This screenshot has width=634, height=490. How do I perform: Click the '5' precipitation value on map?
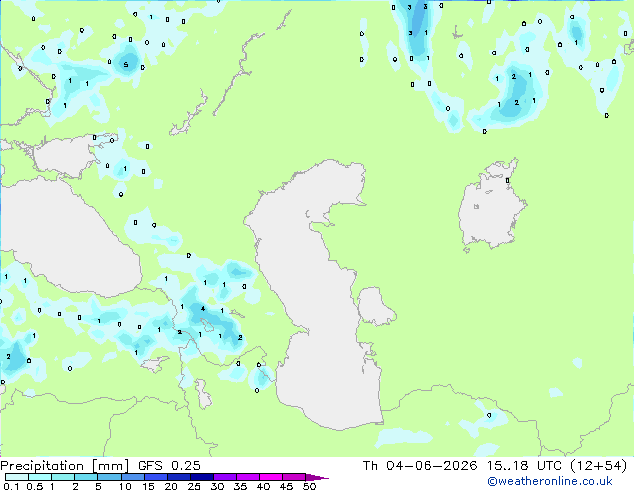126,65
